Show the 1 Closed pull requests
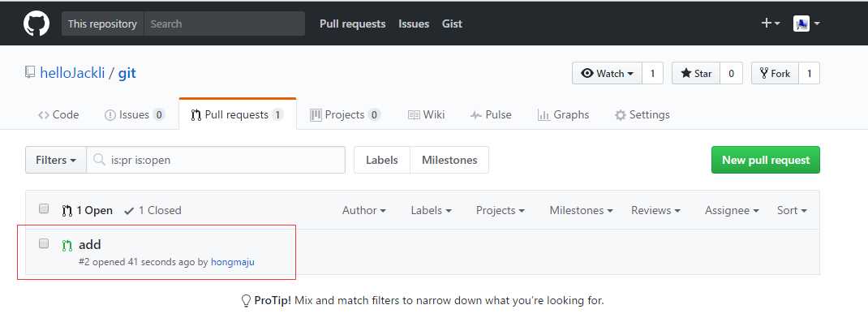The image size is (868, 335). pyautogui.click(x=153, y=210)
